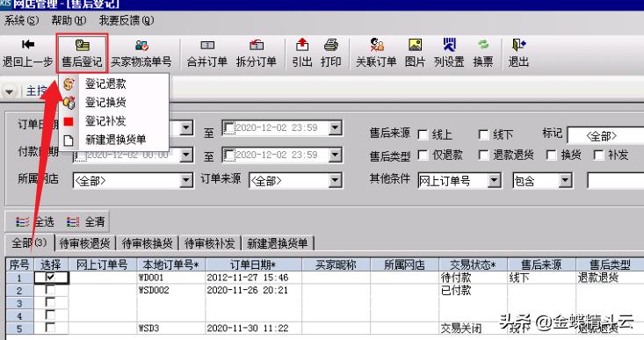The image size is (644, 340).
Task: Toggle the 订单日期 end date checkbox
Action: pos(228,127)
